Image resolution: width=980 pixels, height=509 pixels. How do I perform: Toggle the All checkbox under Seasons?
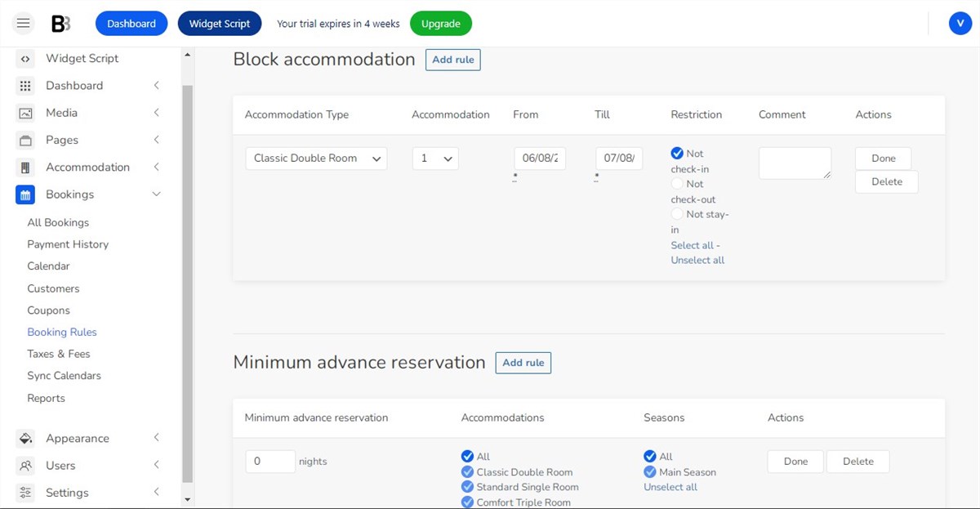coord(651,457)
